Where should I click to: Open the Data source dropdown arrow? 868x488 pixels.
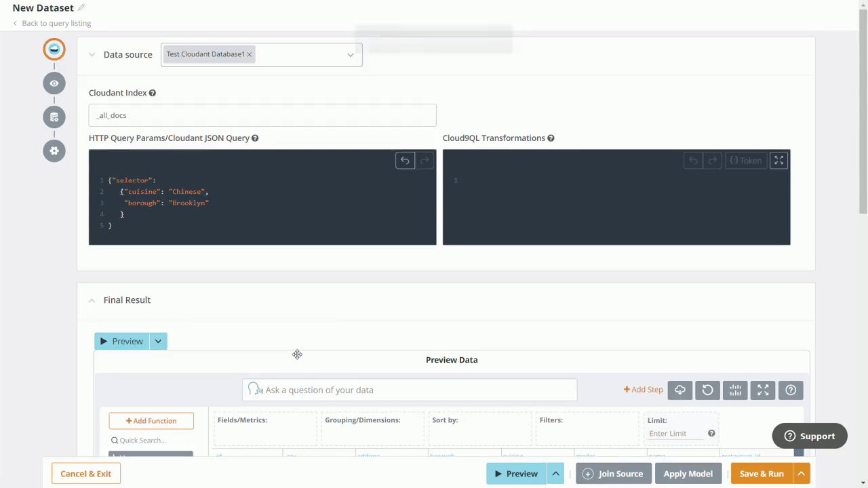coord(350,55)
